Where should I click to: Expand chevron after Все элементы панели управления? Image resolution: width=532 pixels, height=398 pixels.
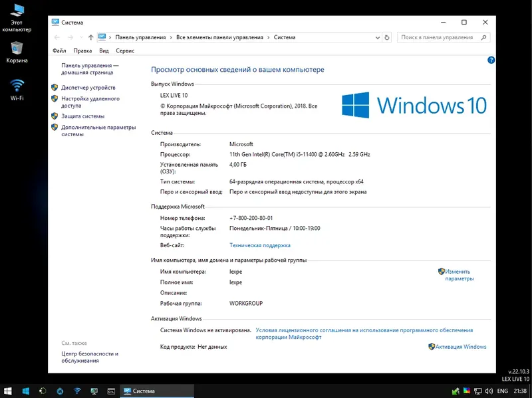pyautogui.click(x=269, y=37)
